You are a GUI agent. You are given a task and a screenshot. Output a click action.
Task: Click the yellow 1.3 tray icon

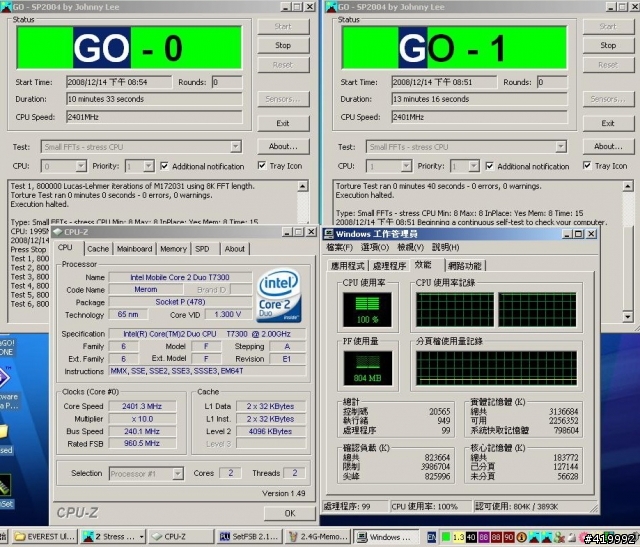458,537
